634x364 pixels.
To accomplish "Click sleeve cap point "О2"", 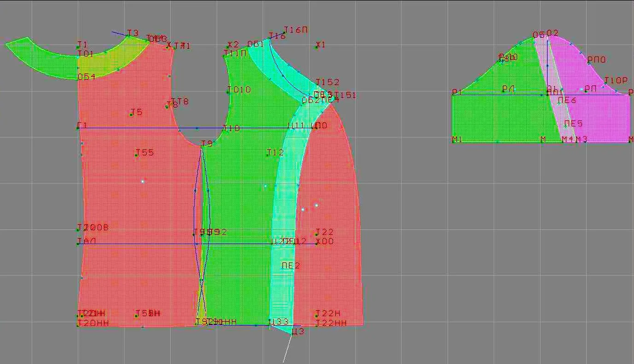I will tap(552, 33).
